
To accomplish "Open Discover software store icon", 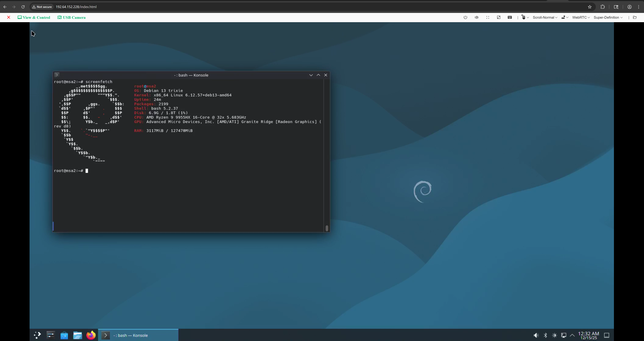I will 64,335.
